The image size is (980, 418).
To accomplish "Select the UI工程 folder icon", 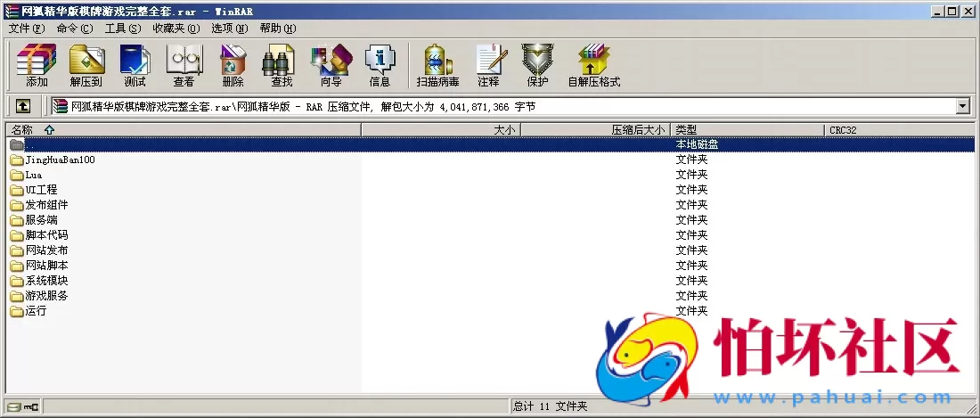I will (17, 190).
